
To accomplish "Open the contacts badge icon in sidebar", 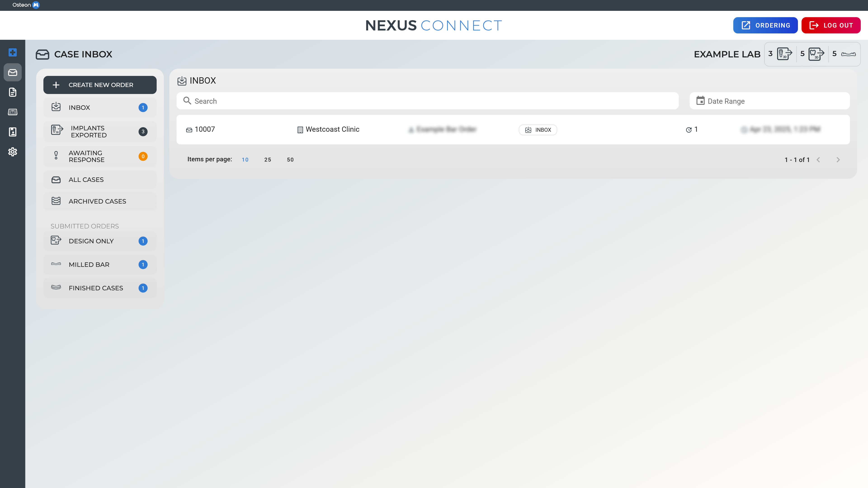I will click(x=12, y=132).
